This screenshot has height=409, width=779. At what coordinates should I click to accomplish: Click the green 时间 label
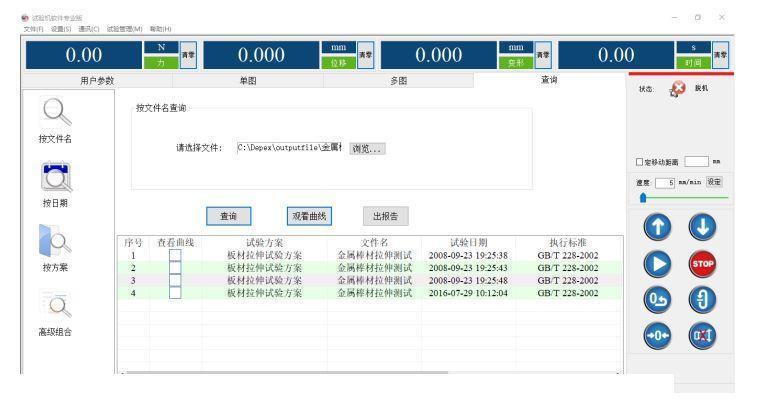pos(694,63)
